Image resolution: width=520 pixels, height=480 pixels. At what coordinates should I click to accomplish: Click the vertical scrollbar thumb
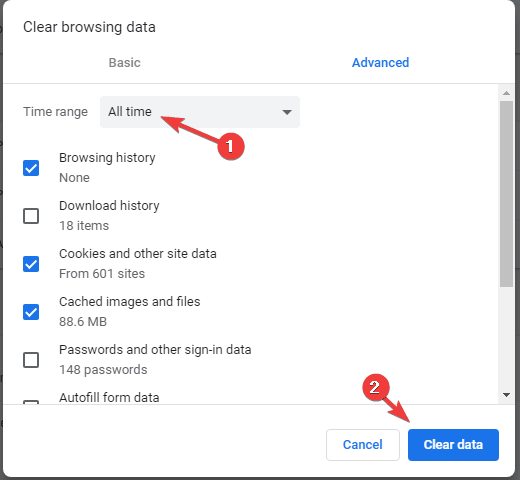point(506,194)
